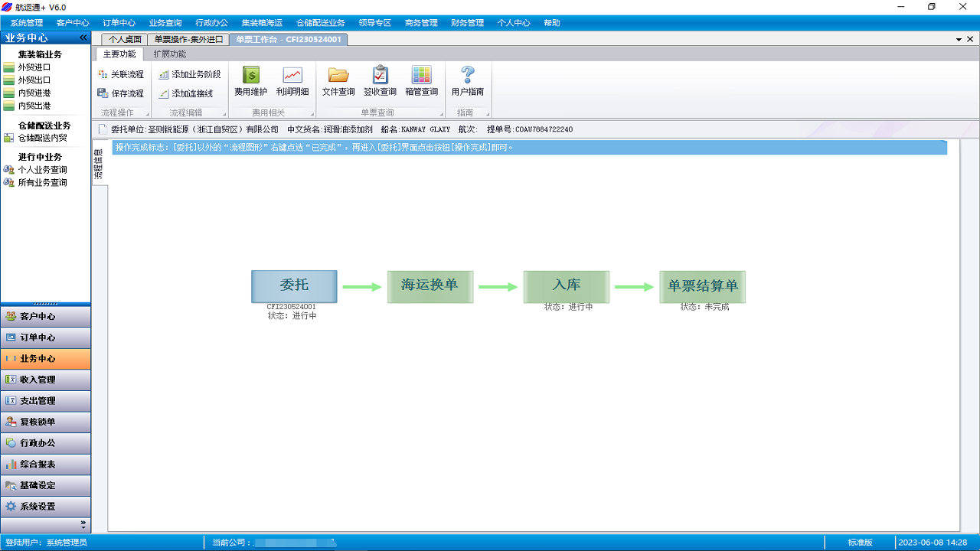Switch to the 扩展功能 ribbon tab
Viewport: 980px width, 551px height.
coord(169,54)
